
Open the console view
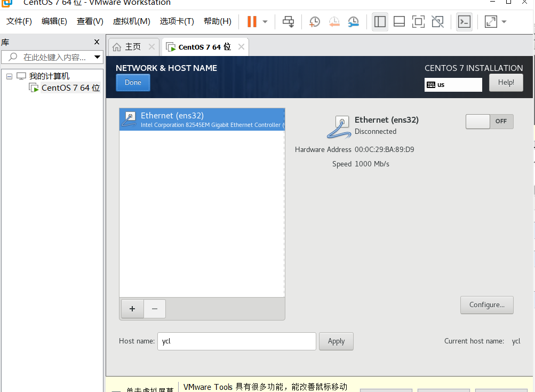464,22
